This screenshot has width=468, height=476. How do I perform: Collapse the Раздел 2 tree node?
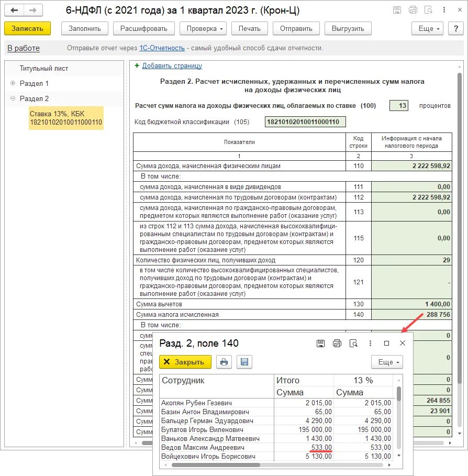pyautogui.click(x=13, y=98)
